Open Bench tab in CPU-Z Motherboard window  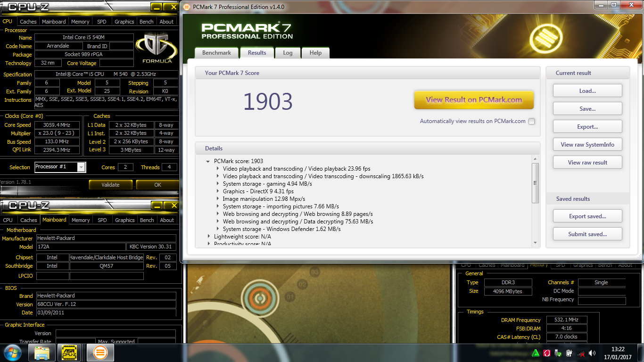pyautogui.click(x=147, y=220)
